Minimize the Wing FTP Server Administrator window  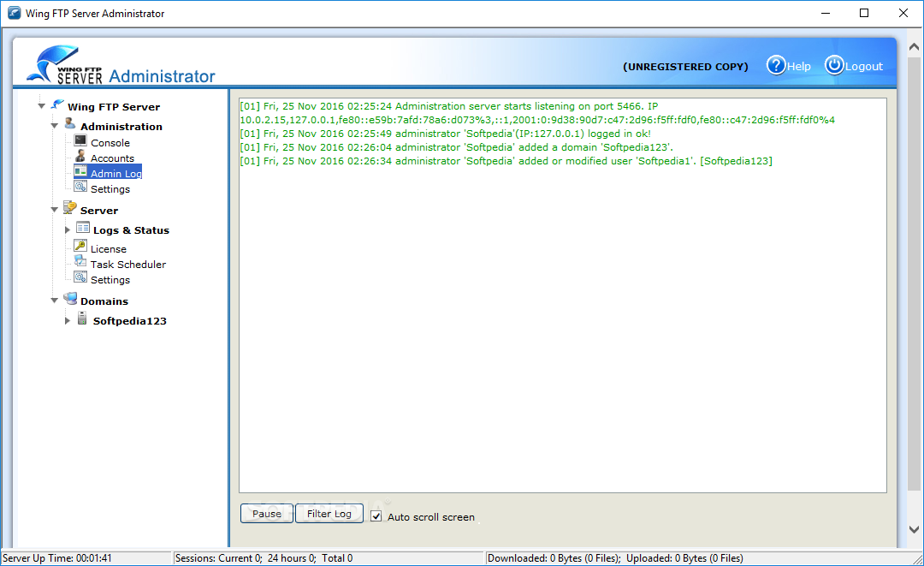click(826, 13)
